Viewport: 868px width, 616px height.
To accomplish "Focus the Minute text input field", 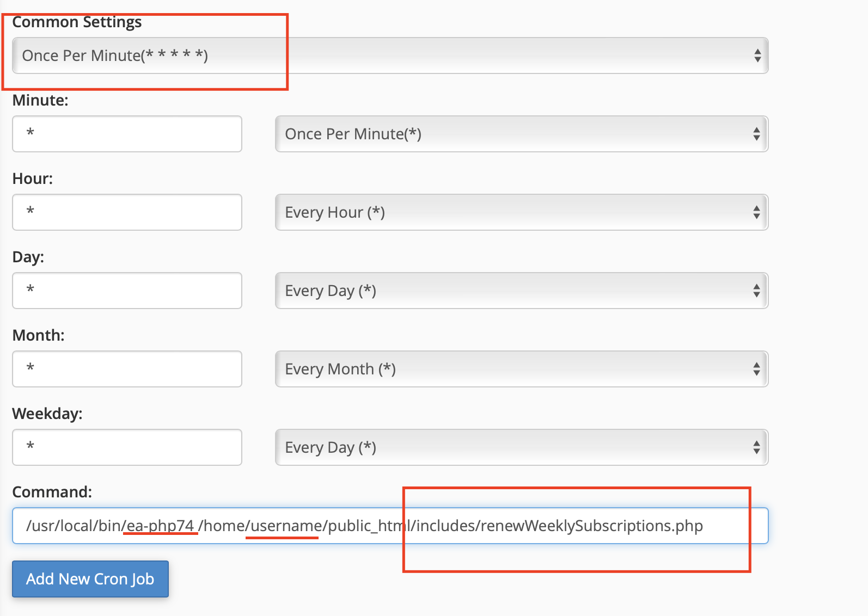I will [127, 134].
